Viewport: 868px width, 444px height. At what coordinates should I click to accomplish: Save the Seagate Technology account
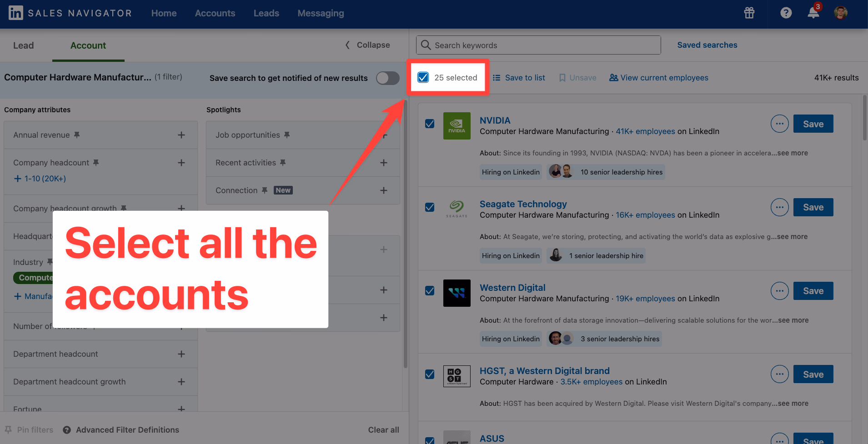click(813, 207)
